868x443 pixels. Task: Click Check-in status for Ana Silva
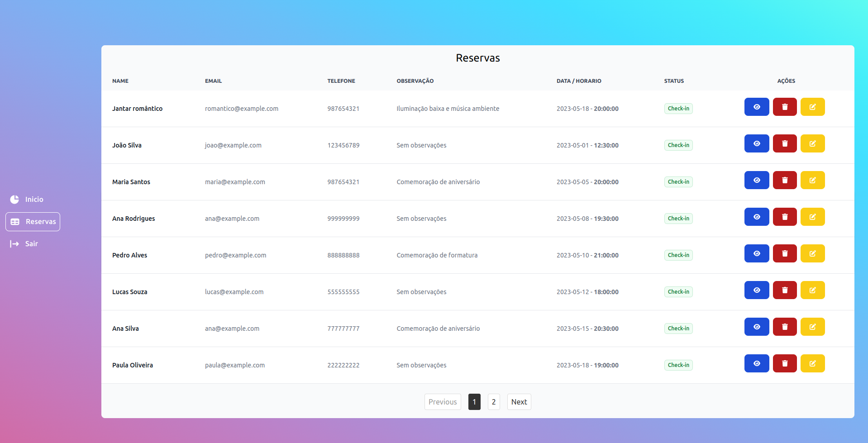coord(678,329)
